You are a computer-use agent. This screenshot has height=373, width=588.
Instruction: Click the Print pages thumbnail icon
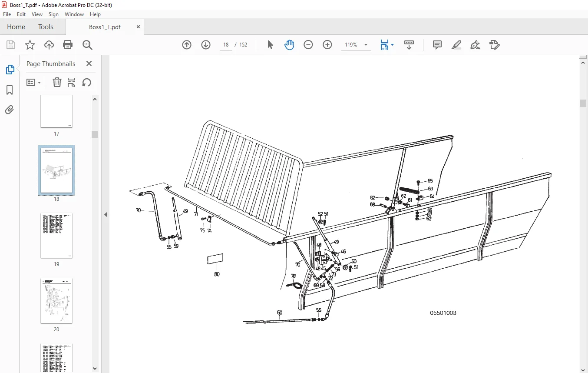72,82
